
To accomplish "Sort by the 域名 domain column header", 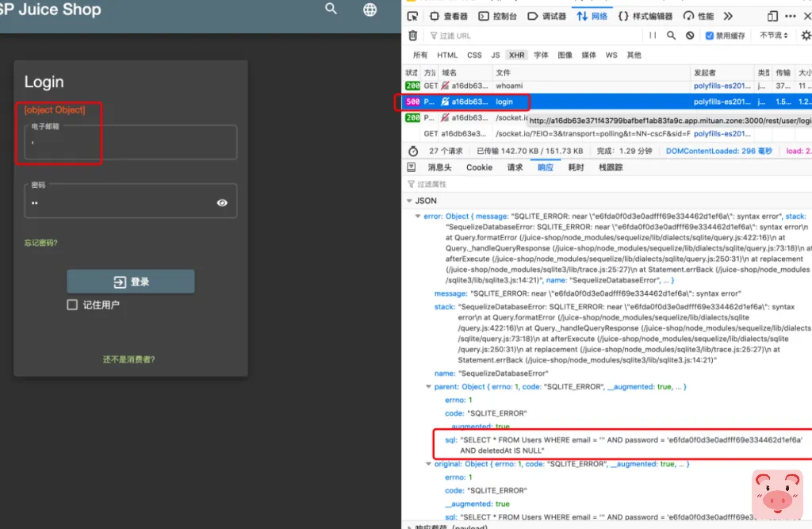I will click(x=465, y=72).
